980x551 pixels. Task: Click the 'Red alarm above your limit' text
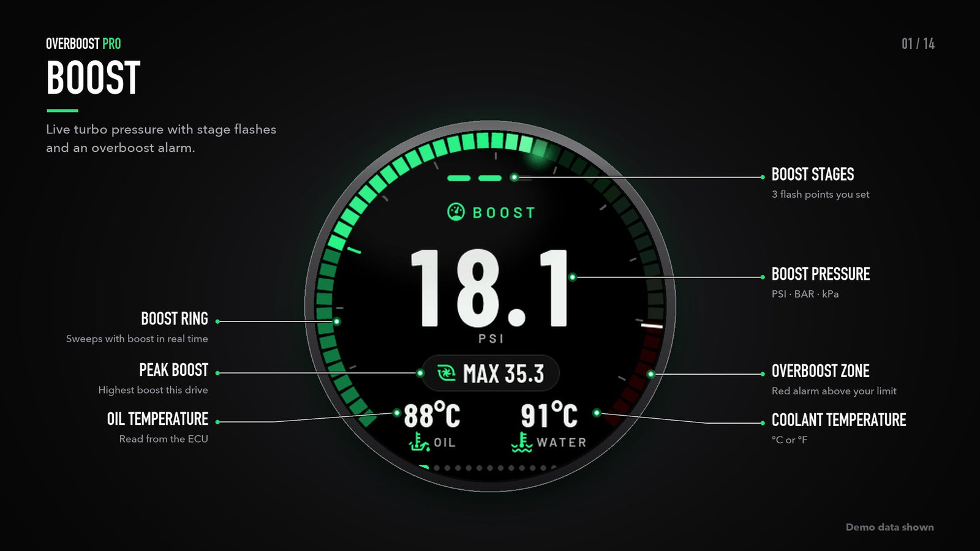834,391
